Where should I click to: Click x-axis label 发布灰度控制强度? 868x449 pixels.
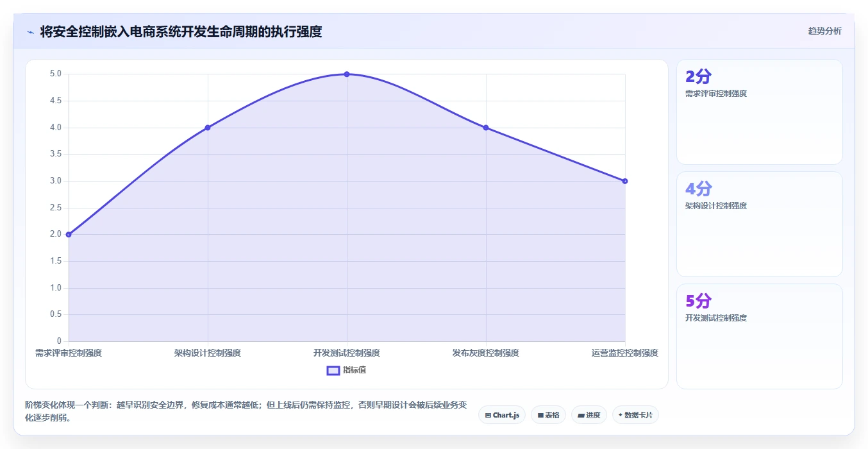[486, 353]
